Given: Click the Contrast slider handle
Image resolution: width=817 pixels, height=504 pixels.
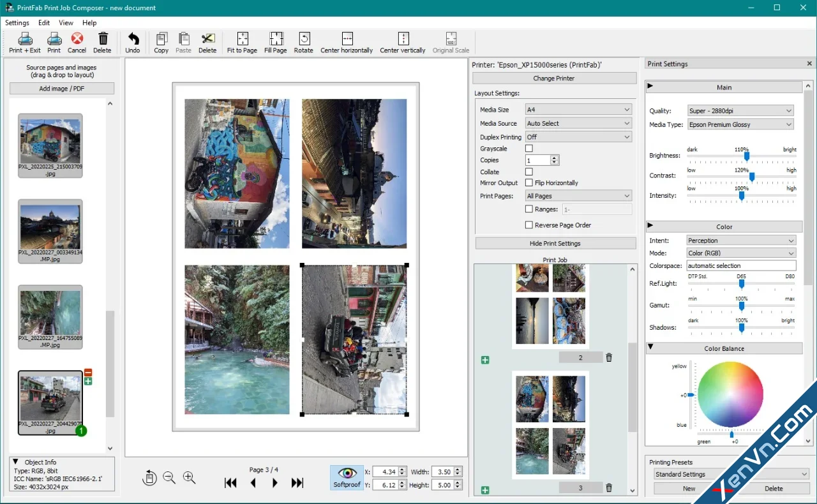Looking at the screenshot, I should click(752, 177).
